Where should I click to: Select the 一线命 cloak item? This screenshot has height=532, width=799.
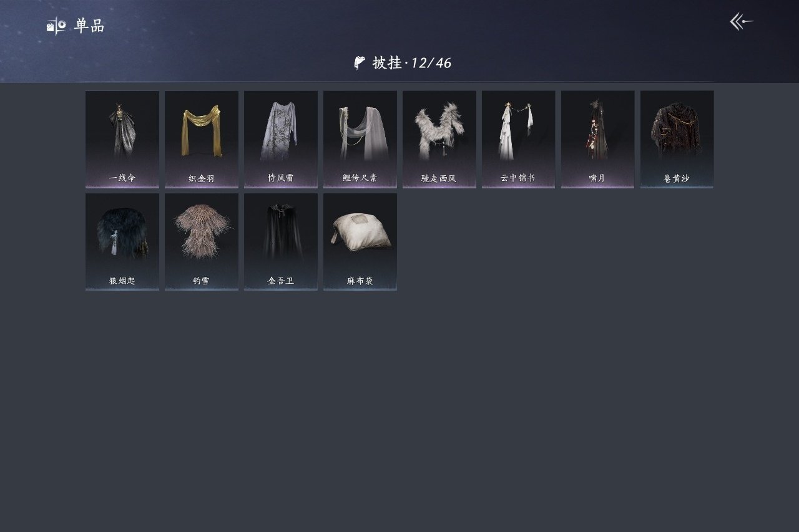tap(122, 139)
